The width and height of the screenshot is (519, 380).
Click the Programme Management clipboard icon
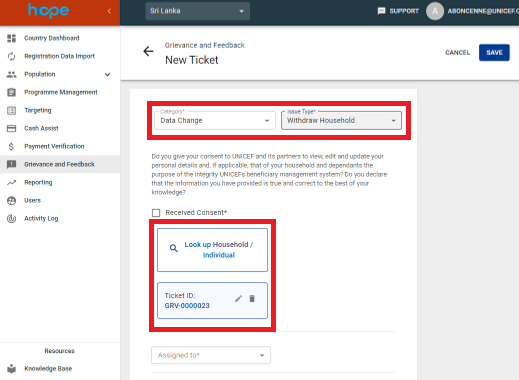tap(11, 92)
